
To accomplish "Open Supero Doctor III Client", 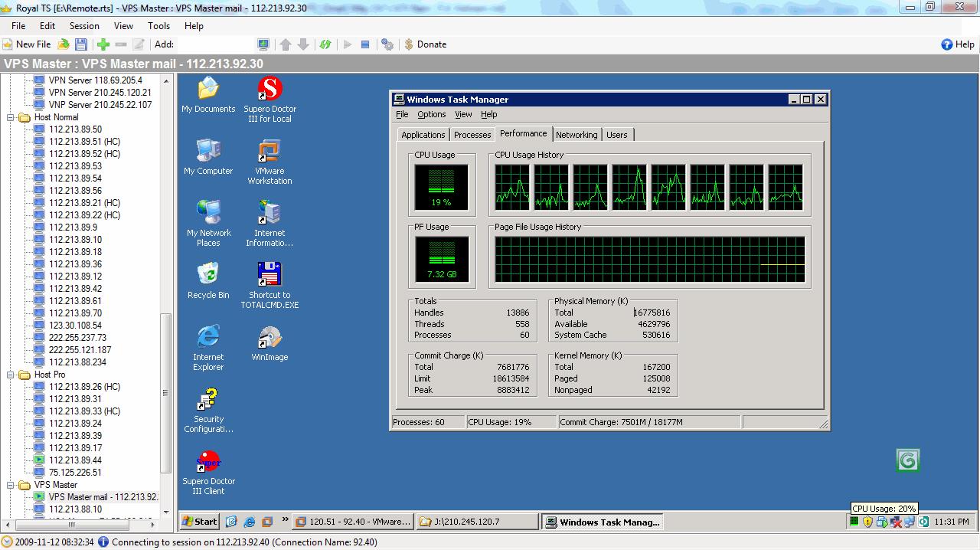I will (x=207, y=462).
